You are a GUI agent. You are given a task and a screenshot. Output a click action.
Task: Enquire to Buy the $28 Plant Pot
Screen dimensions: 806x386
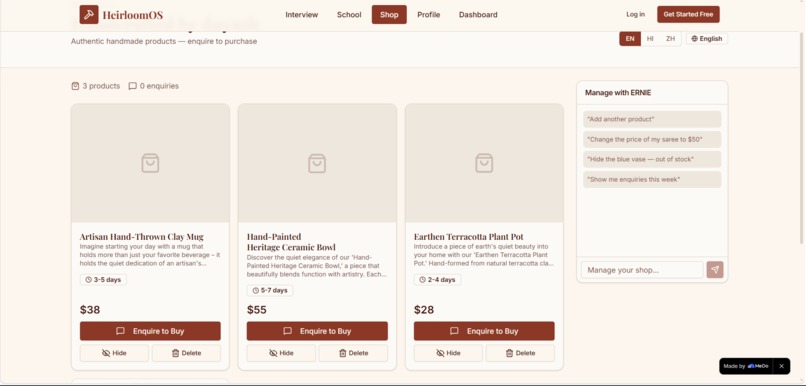[x=484, y=331]
